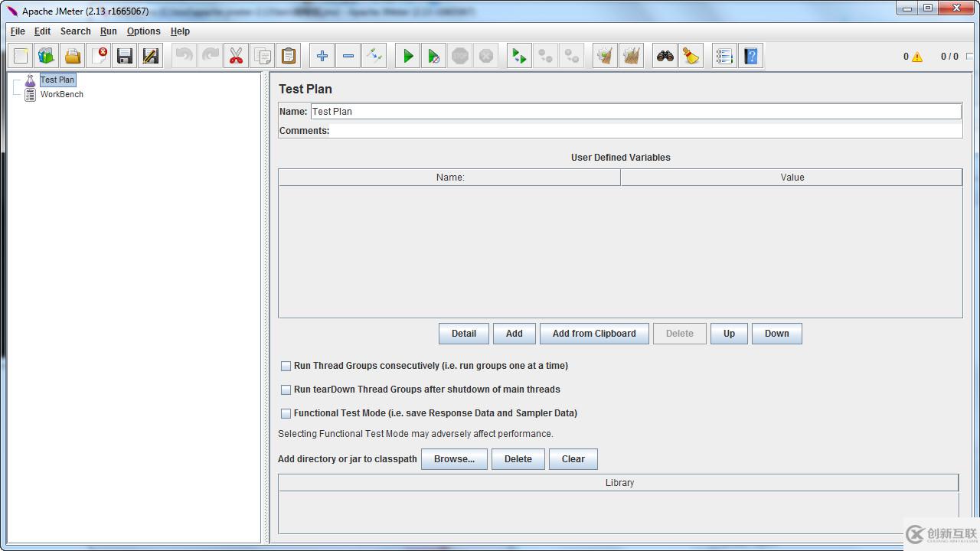Image resolution: width=980 pixels, height=551 pixels.
Task: Open the Options menu
Action: tap(143, 31)
